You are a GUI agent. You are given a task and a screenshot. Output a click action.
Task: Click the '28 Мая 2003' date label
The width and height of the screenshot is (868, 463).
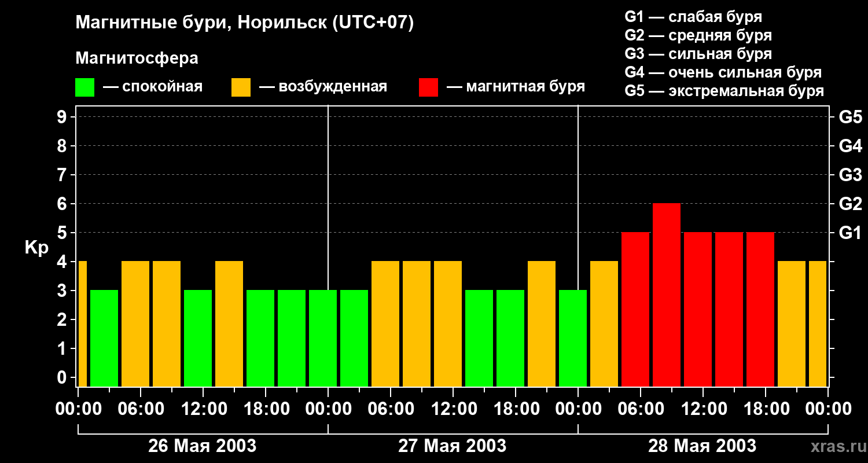coord(702,446)
